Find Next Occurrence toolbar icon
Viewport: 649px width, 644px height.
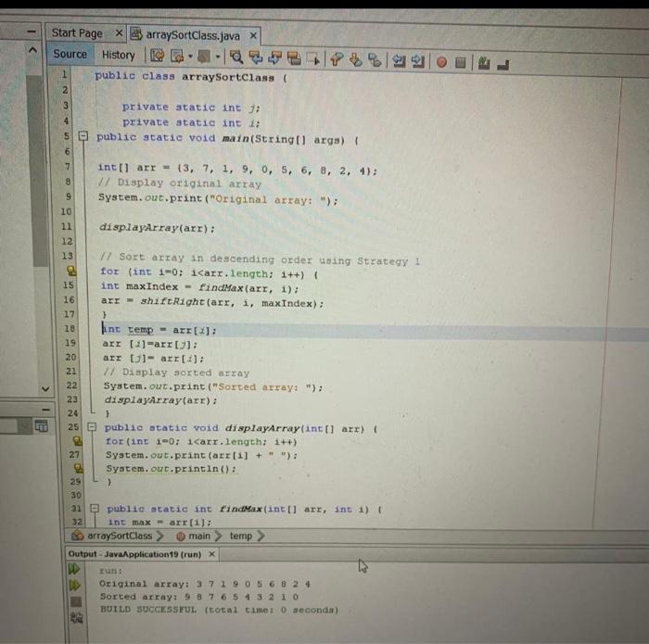click(x=274, y=58)
